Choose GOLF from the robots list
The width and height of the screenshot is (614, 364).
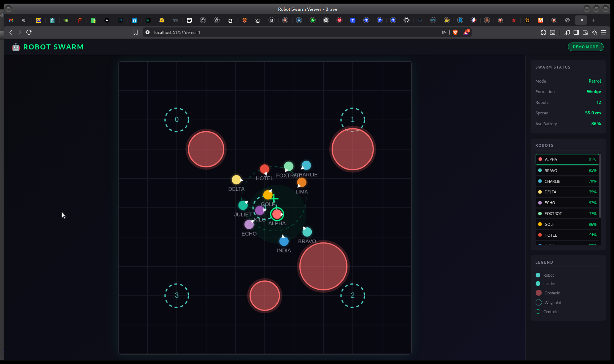(x=567, y=224)
